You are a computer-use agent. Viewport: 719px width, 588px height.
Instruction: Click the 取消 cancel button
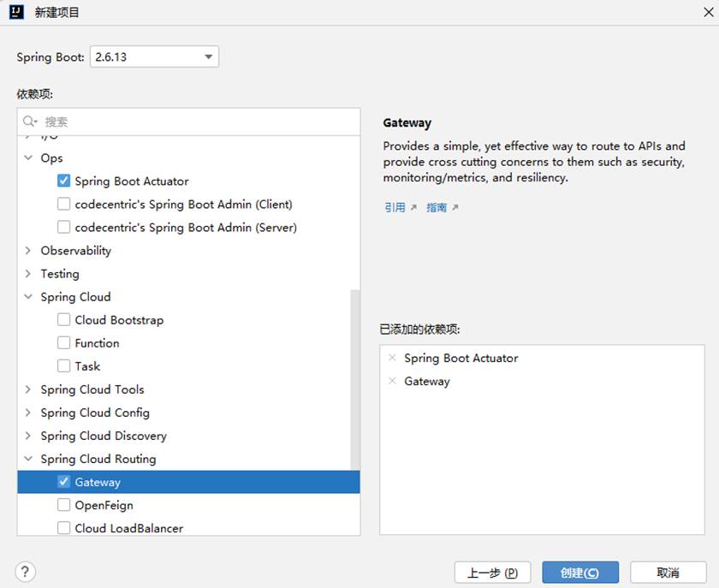coord(668,573)
